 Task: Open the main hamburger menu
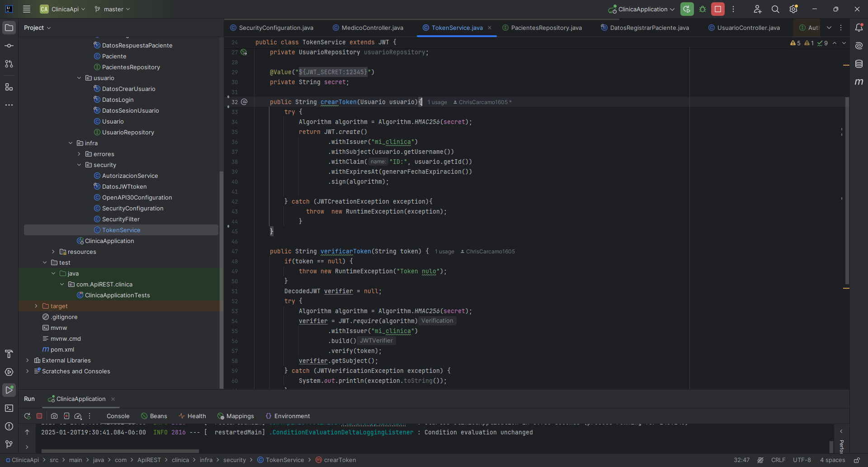tap(27, 9)
